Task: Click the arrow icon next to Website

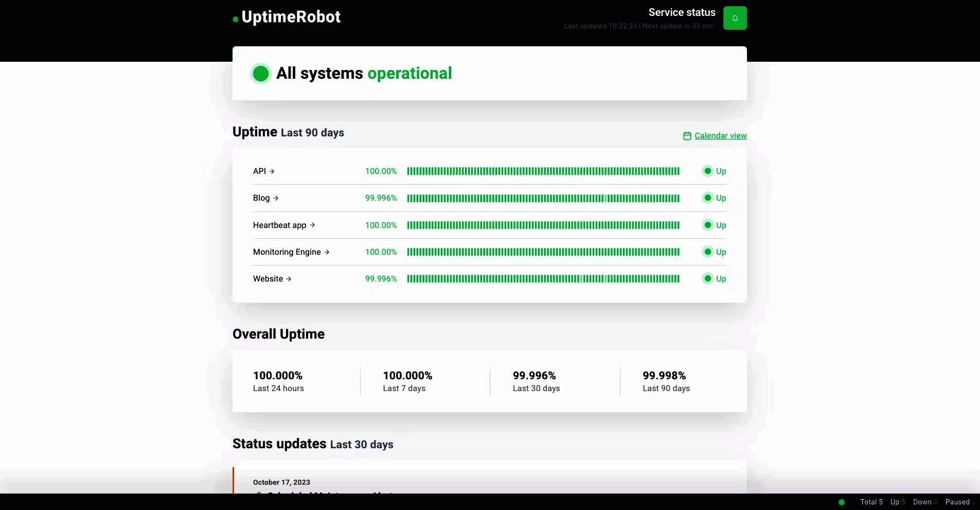Action: coord(289,279)
